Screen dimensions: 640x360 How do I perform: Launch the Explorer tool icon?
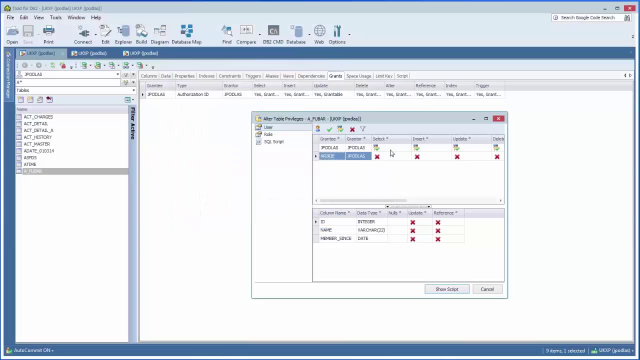pyautogui.click(x=123, y=35)
